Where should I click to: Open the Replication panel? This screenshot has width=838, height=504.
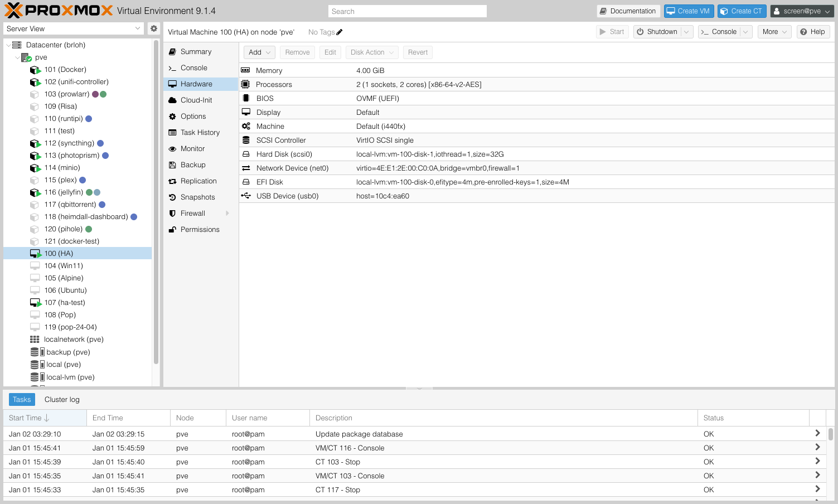[197, 181]
